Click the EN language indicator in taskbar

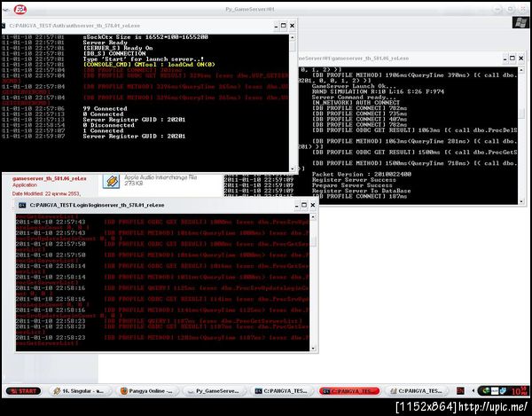pos(460,391)
